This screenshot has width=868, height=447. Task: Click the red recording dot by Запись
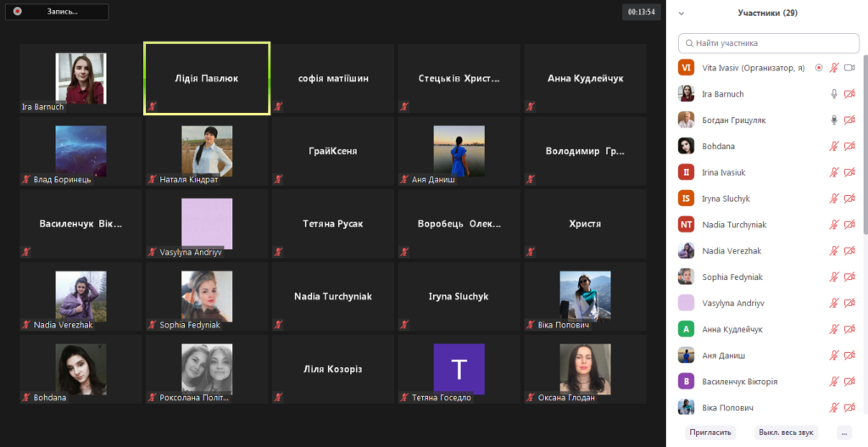click(x=17, y=12)
